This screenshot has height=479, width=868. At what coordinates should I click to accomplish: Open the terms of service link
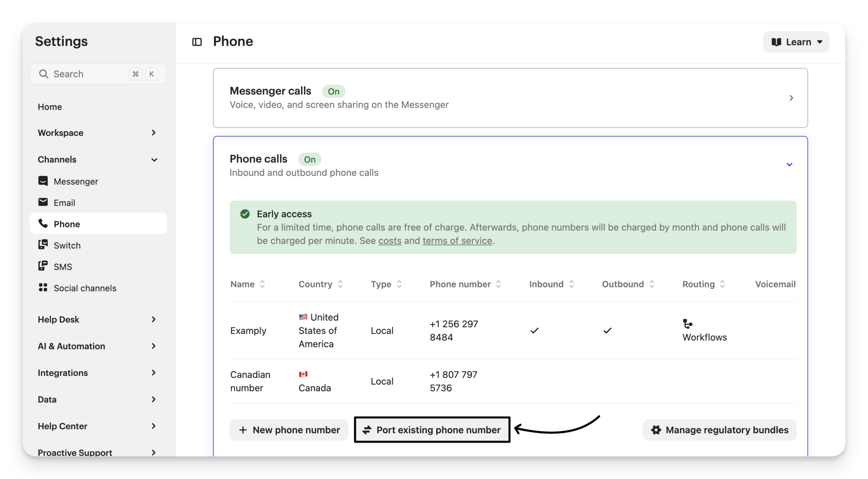[457, 241]
